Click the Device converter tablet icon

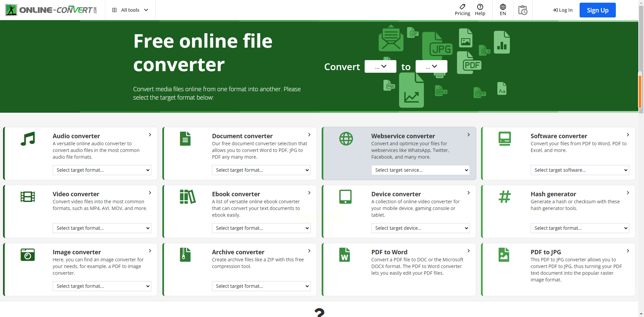click(345, 197)
